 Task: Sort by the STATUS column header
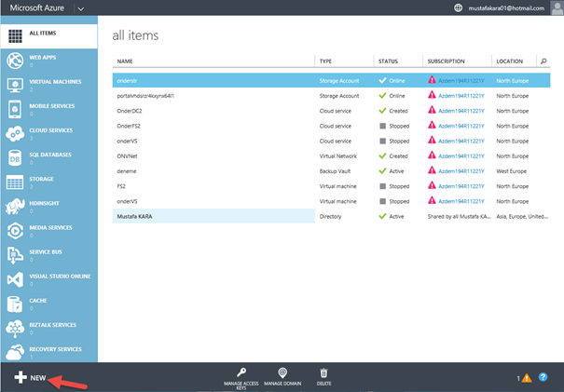pos(388,61)
